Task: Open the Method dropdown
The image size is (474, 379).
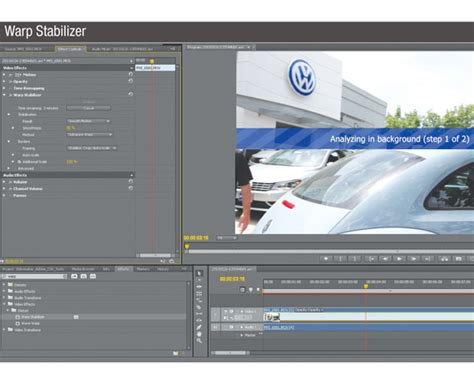Action: pos(90,135)
